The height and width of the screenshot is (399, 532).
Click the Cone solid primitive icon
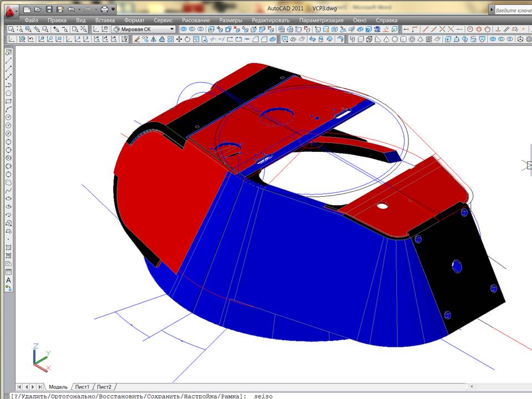pyautogui.click(x=386, y=39)
